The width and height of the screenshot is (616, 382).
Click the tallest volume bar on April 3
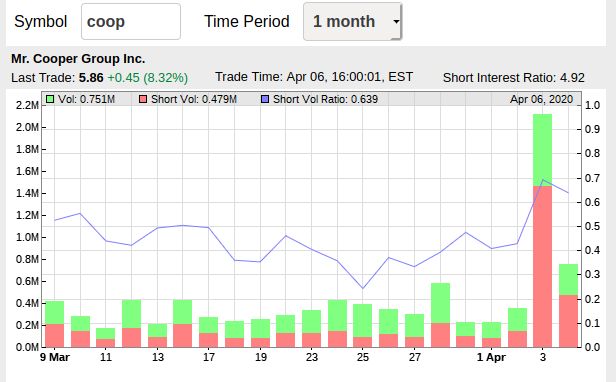coord(543,231)
